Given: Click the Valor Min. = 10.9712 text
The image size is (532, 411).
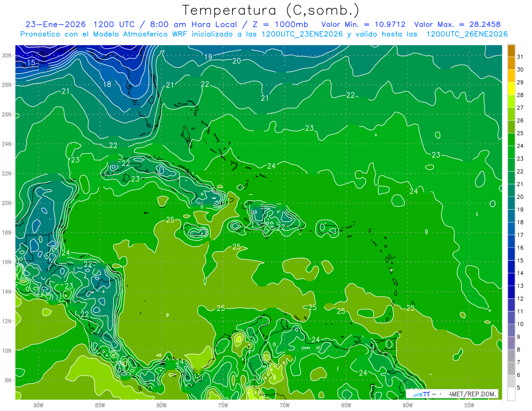Looking at the screenshot, I should pos(364,24).
